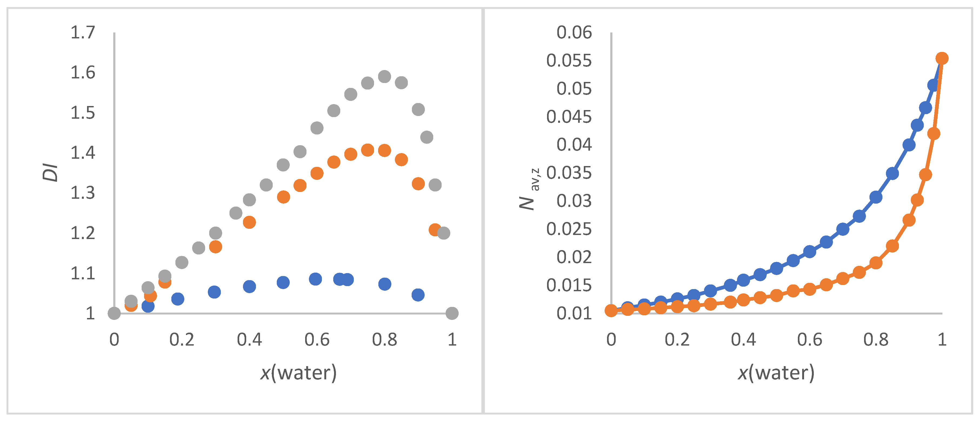This screenshot has height=424, width=980.
Task: Click the right chart's x(water) axis title
Action: tap(776, 373)
